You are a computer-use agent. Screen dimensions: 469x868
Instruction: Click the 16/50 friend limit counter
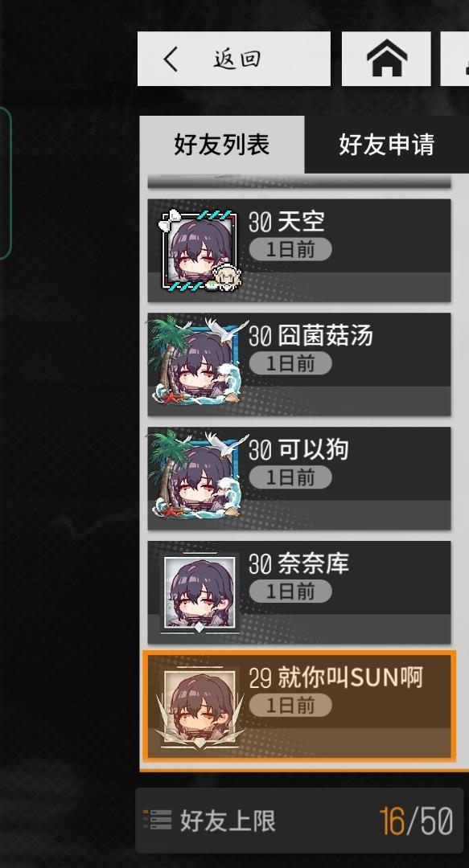(x=417, y=821)
